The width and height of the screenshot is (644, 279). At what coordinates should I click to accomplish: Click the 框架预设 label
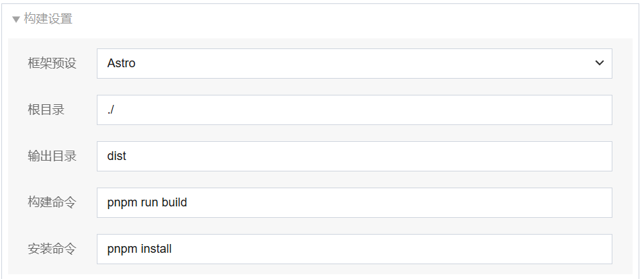point(52,63)
